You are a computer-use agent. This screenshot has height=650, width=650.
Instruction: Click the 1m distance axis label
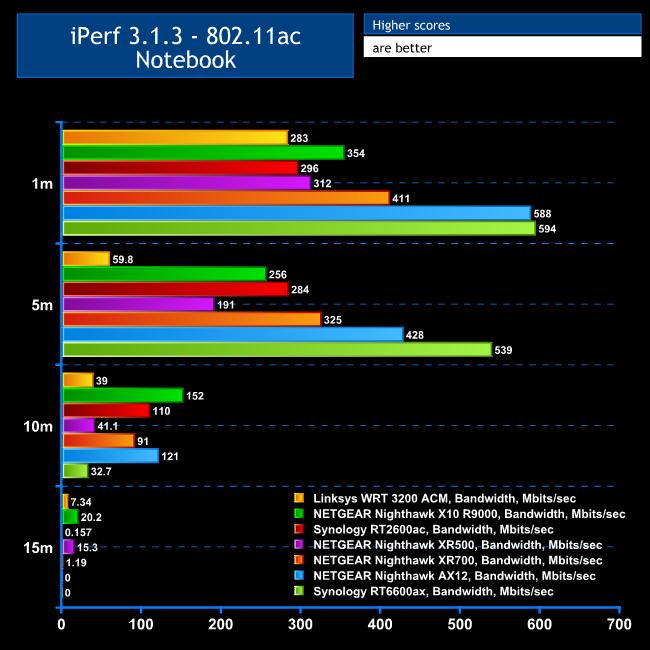(x=42, y=183)
